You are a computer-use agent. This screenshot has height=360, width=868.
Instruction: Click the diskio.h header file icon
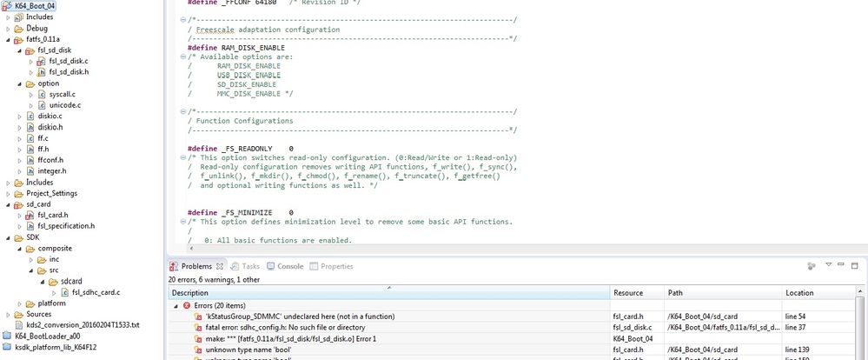click(30, 127)
